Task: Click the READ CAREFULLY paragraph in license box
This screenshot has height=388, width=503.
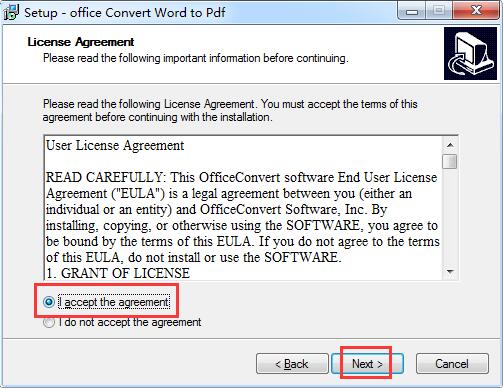Action: pyautogui.click(x=243, y=217)
